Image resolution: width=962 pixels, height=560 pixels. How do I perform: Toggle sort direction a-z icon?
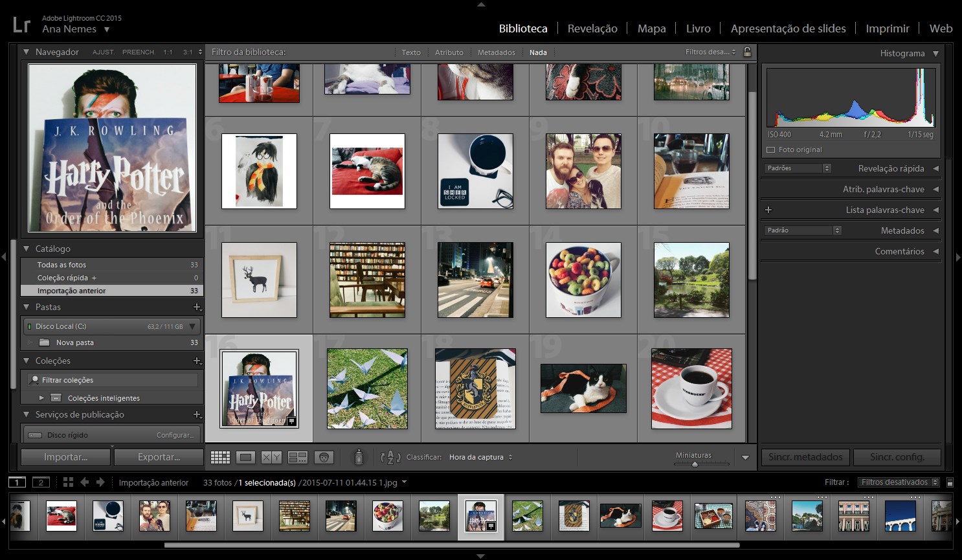coord(390,458)
